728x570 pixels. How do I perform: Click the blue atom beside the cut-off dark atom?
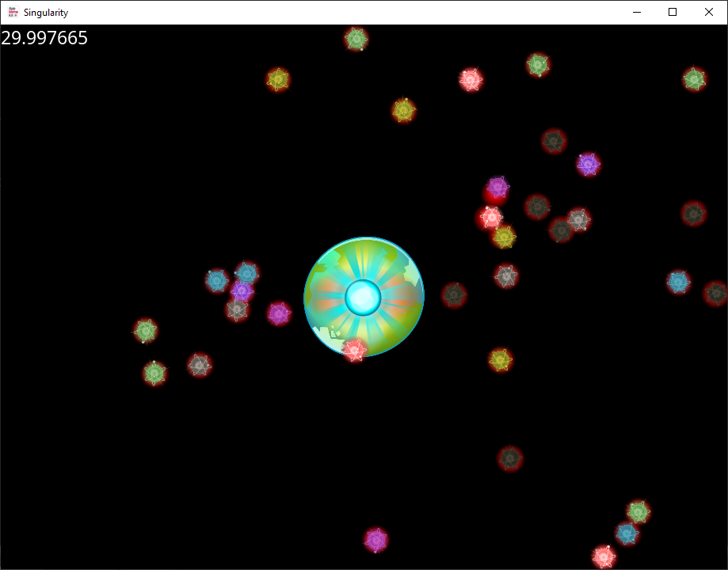tap(678, 282)
